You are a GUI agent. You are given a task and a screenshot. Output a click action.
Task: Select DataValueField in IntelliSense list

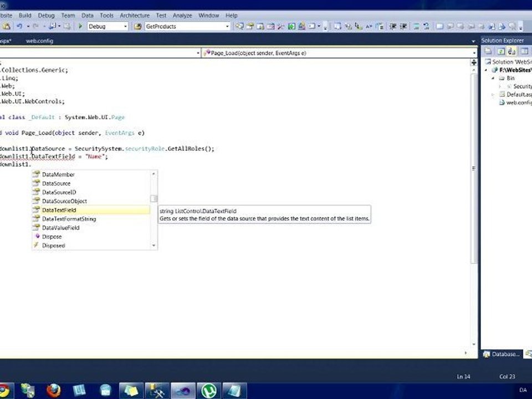91,228
